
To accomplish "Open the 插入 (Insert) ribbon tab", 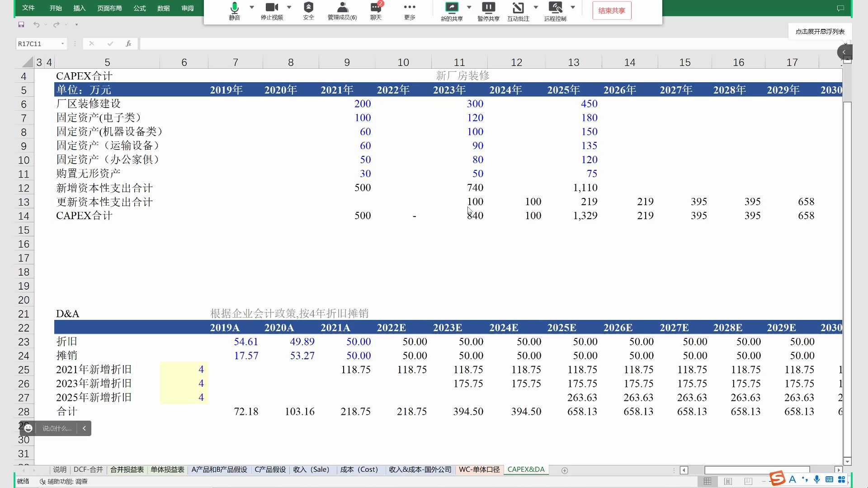I will [80, 8].
